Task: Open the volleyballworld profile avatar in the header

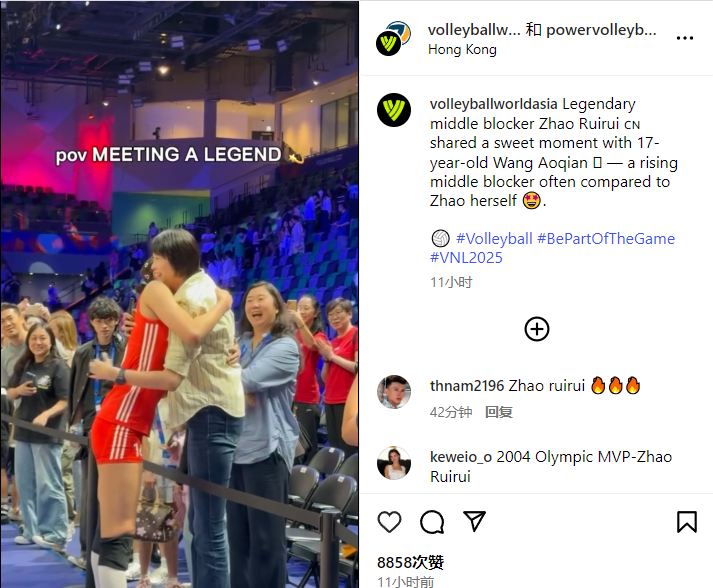Action: coord(393,38)
